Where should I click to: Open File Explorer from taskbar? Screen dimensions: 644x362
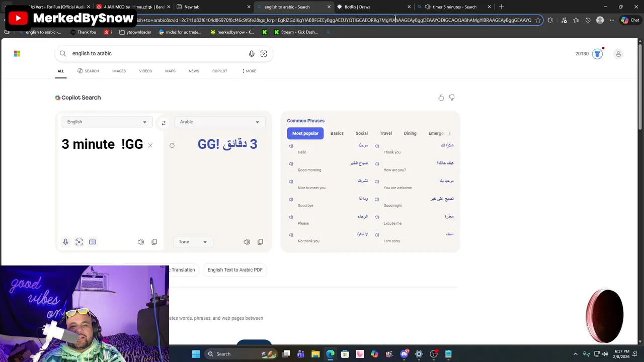click(x=315, y=354)
